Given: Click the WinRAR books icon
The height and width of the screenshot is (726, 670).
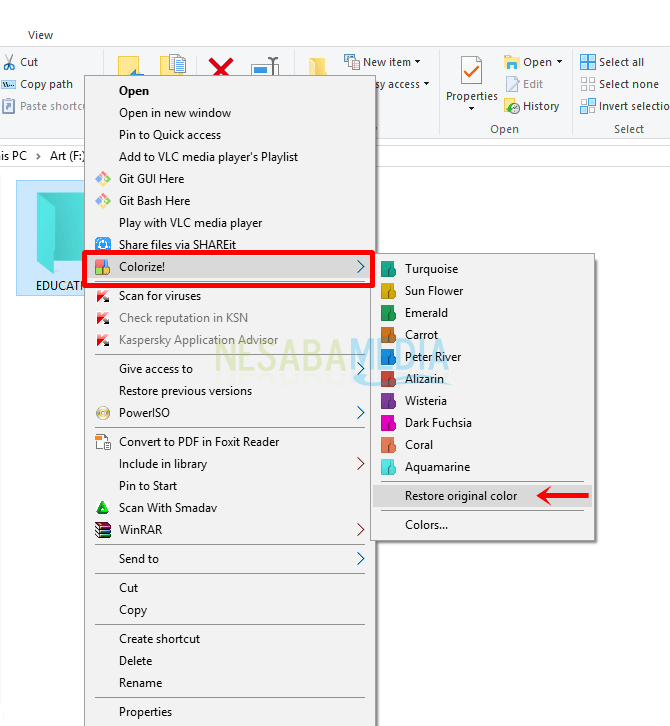Looking at the screenshot, I should [103, 530].
